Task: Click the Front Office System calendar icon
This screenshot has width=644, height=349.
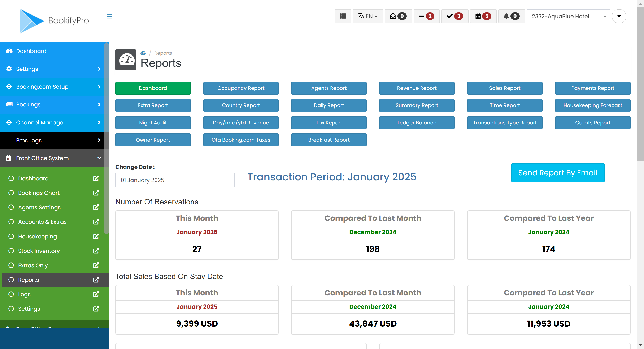Action: 9,158
